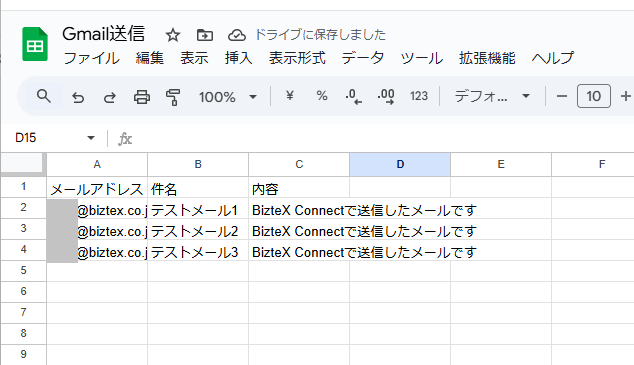Select cell テストメール2
The image size is (634, 365).
(198, 229)
